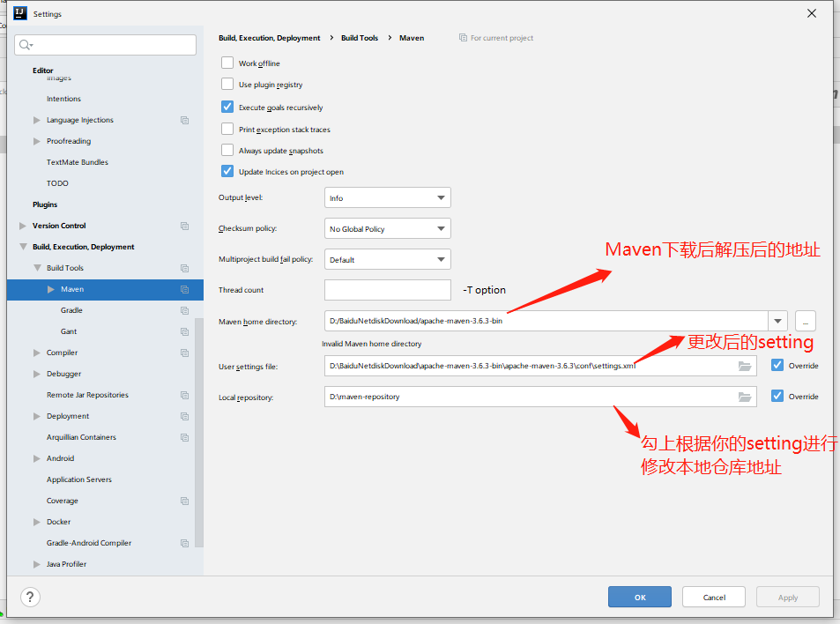The width and height of the screenshot is (840, 624).
Task: Click Build, Execution, Deployment breadcrumb
Action: click(x=269, y=38)
